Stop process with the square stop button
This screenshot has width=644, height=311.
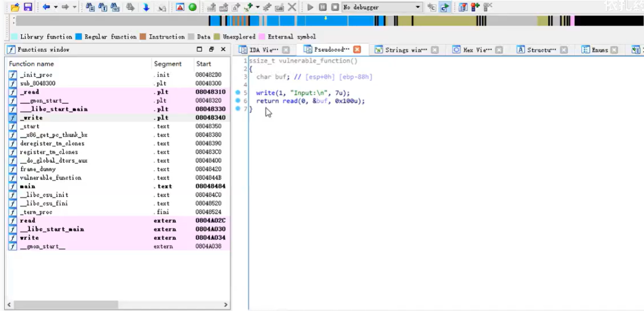click(x=335, y=7)
